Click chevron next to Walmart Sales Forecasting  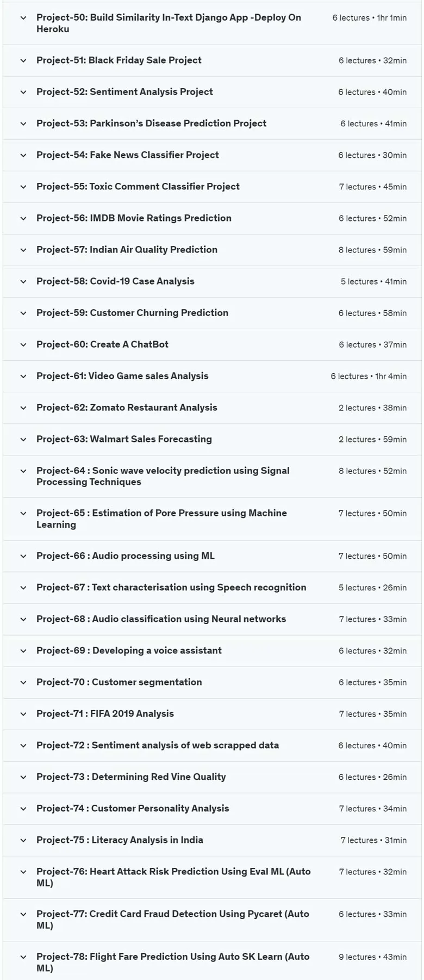pos(23,439)
